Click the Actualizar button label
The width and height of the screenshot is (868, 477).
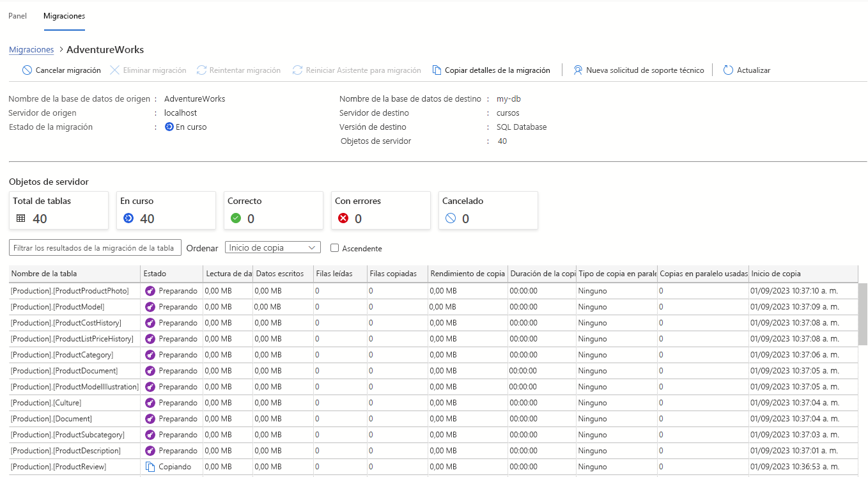click(754, 70)
